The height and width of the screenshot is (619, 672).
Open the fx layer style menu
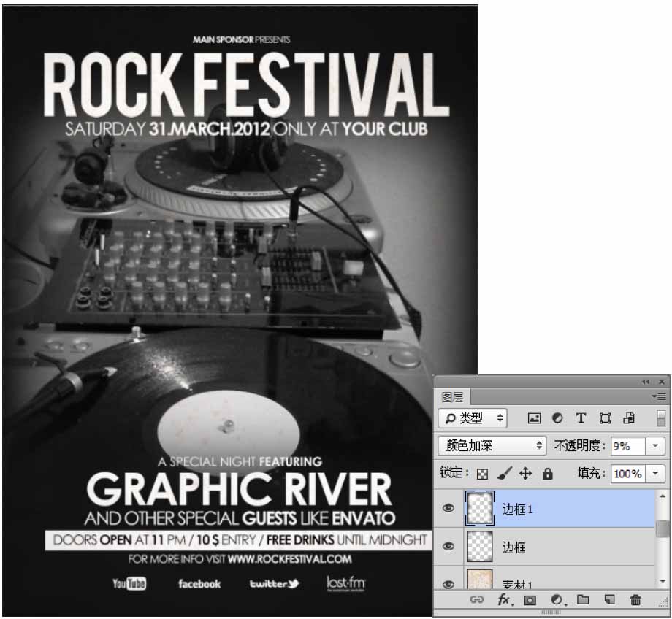(504, 600)
